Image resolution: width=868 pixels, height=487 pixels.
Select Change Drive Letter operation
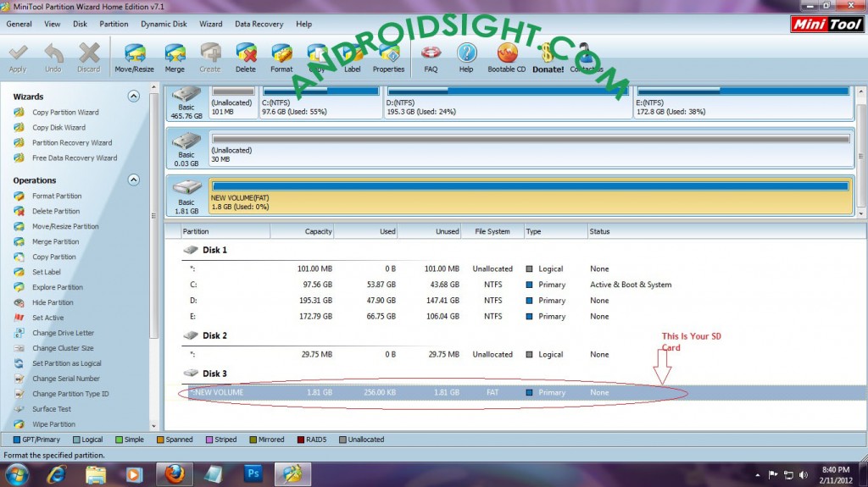click(63, 333)
